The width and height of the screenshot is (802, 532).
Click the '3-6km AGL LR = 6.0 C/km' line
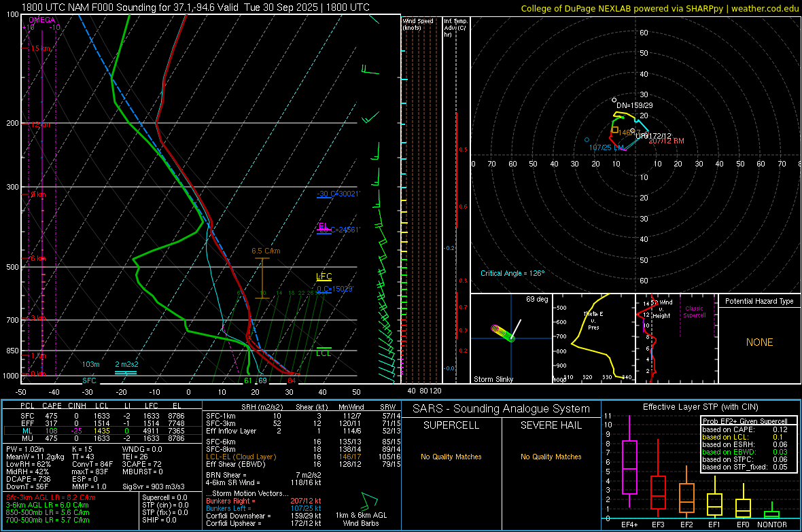click(48, 505)
